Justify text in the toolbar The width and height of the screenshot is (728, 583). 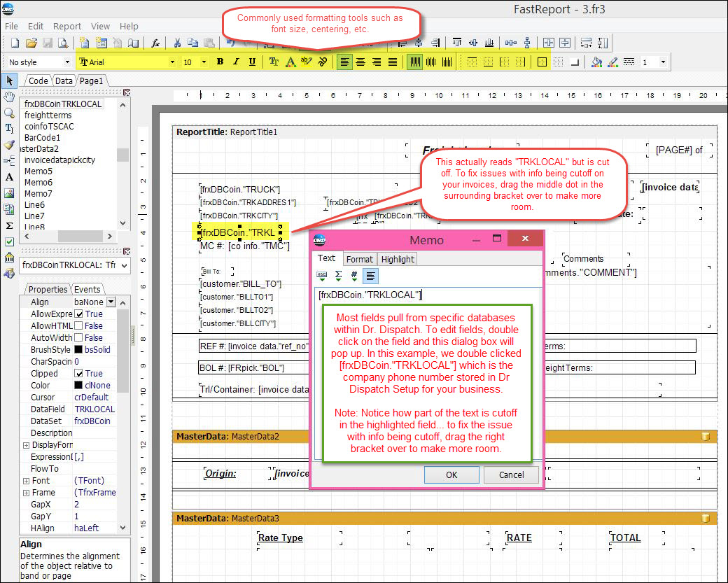tap(393, 62)
